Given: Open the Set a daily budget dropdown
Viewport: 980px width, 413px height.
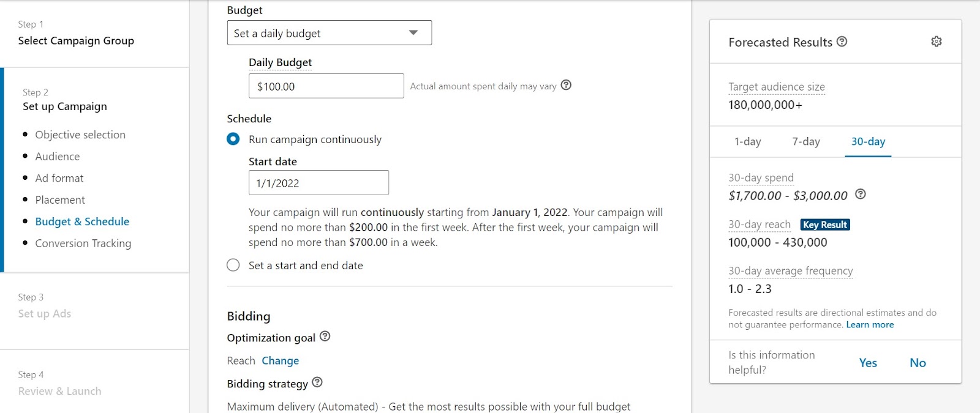Looking at the screenshot, I should (x=329, y=33).
